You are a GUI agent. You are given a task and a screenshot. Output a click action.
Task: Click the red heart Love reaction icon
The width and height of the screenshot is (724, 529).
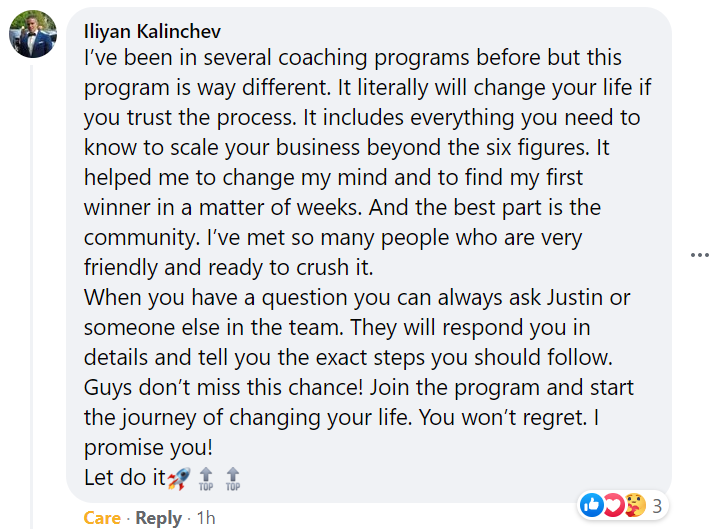click(x=612, y=506)
